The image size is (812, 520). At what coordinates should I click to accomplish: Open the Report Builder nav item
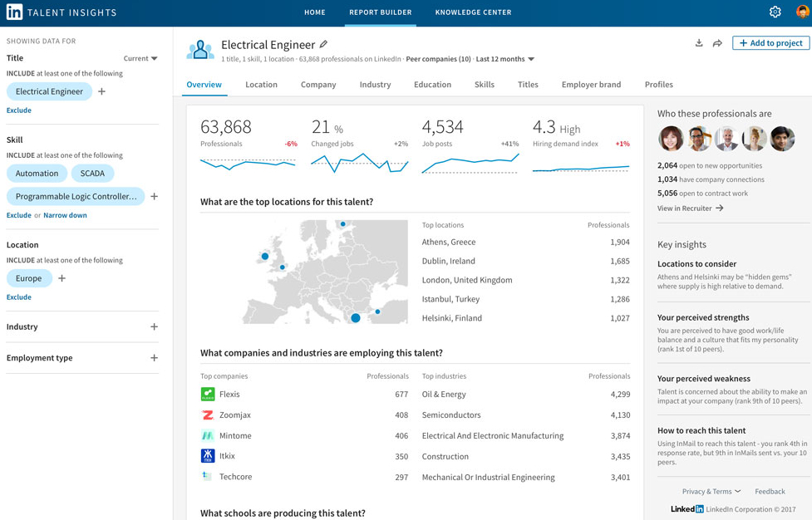point(381,12)
